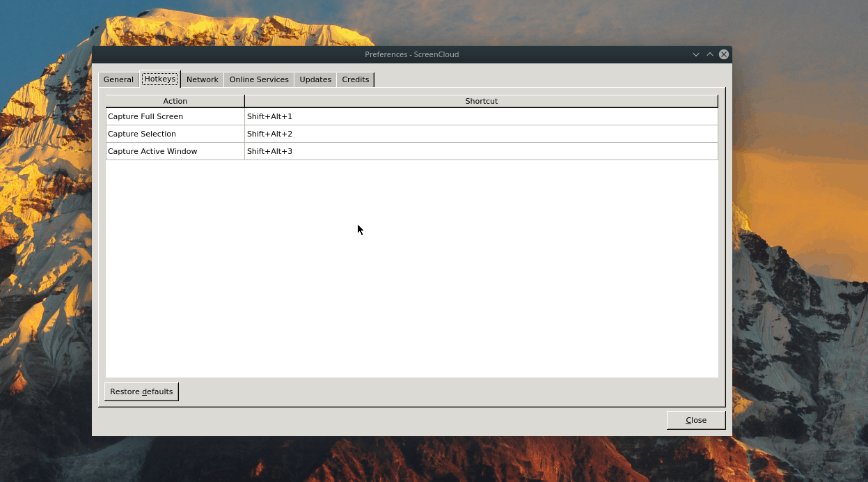The width and height of the screenshot is (868, 482).
Task: Minimize the Preferences window via title bar arrow
Action: pos(696,54)
